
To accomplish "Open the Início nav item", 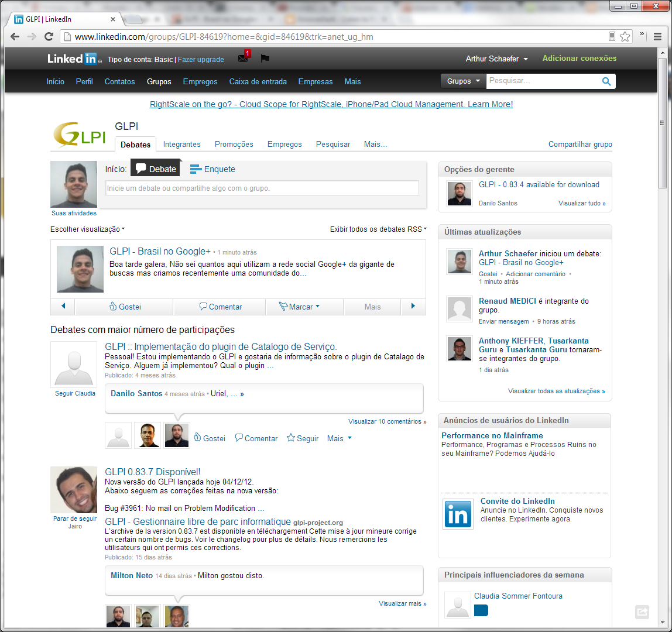I will click(x=55, y=81).
